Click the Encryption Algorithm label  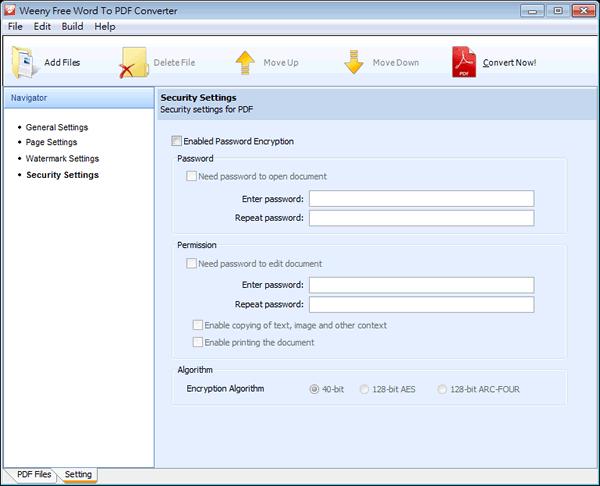click(225, 389)
